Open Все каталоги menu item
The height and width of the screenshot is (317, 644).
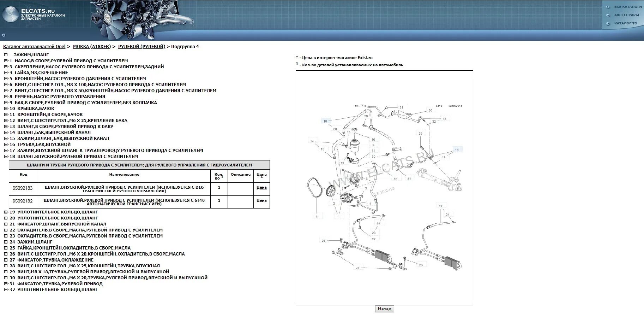point(628,7)
